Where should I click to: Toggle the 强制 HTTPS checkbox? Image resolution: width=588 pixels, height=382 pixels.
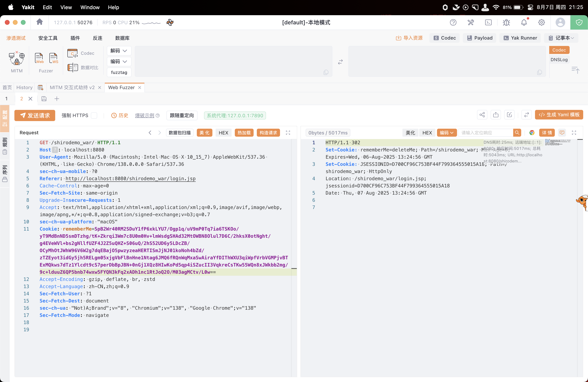(94, 115)
